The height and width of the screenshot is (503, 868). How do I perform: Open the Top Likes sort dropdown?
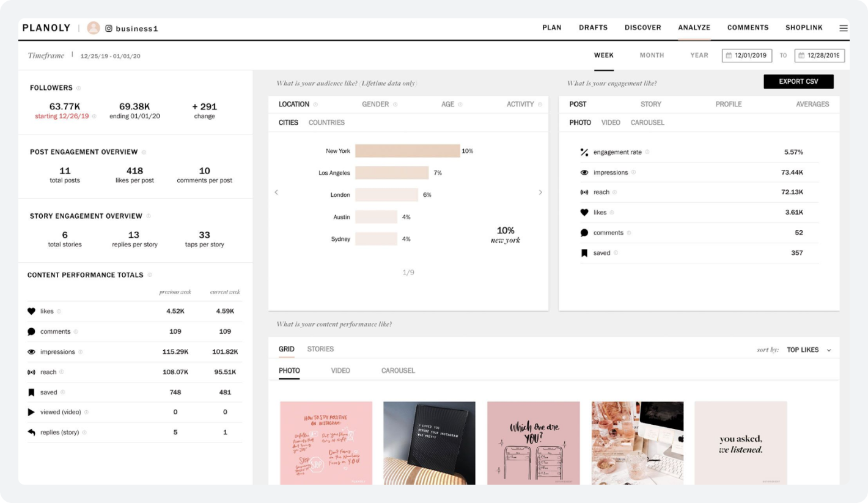809,350
